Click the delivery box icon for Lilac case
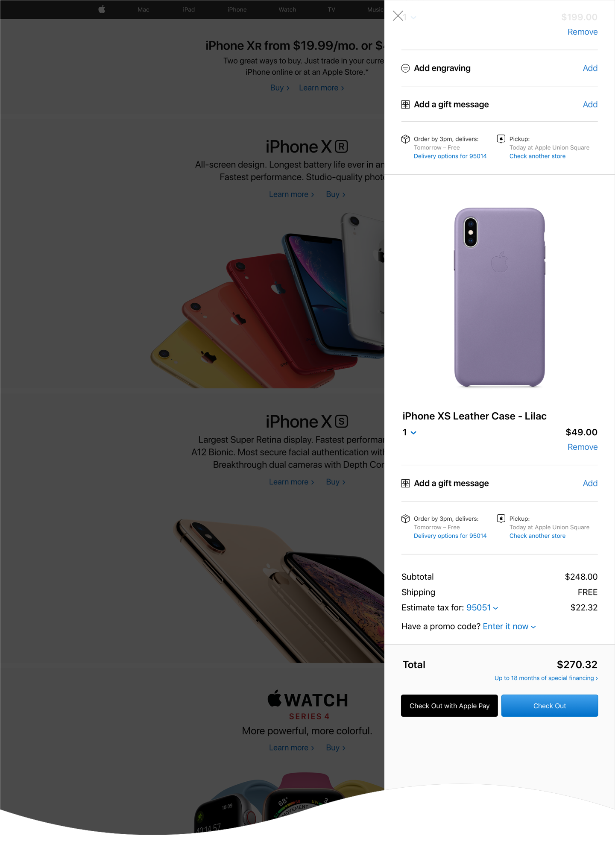The width and height of the screenshot is (615, 868). [405, 519]
